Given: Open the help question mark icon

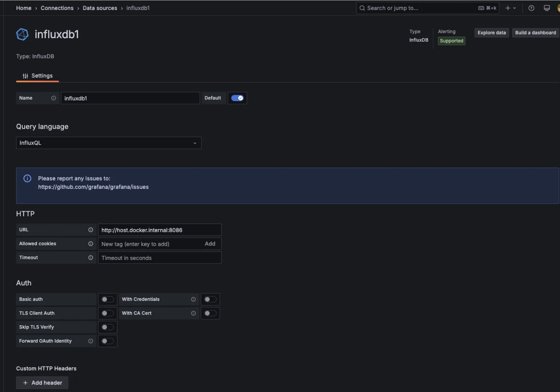Looking at the screenshot, I should [531, 8].
